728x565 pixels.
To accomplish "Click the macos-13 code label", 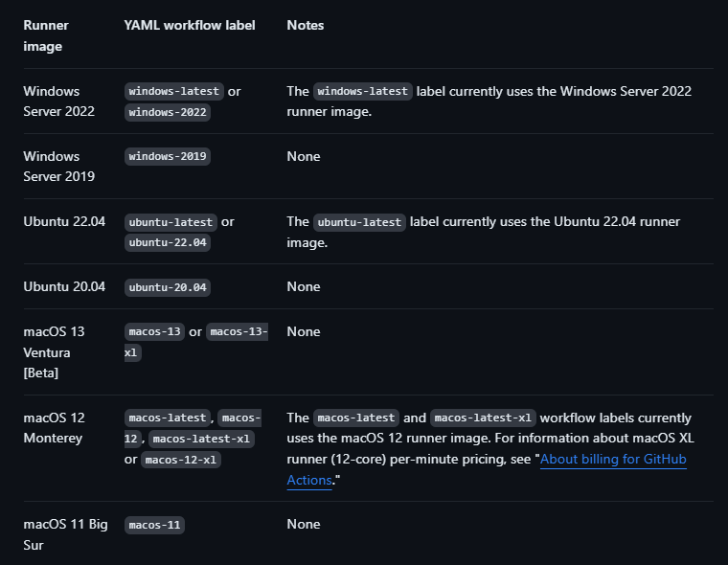I will point(154,332).
